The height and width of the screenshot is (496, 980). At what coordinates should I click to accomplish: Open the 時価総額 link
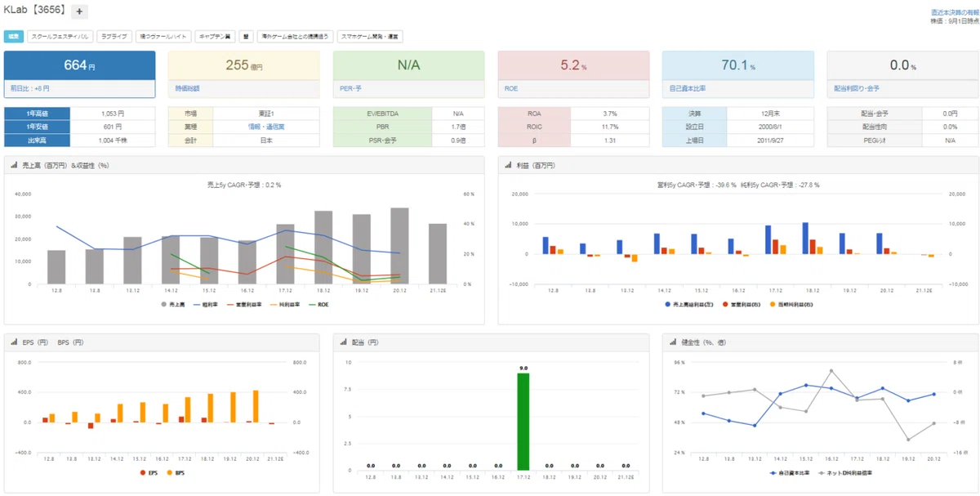point(187,88)
